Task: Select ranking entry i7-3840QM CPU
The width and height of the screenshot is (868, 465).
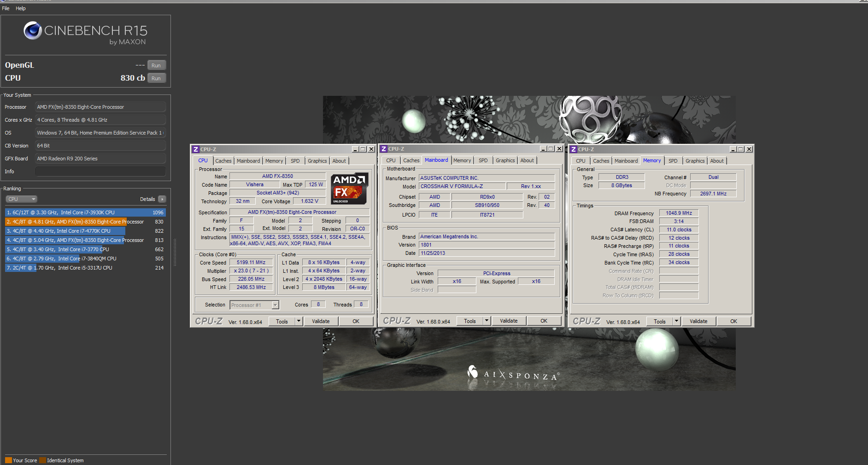Action: coord(85,259)
